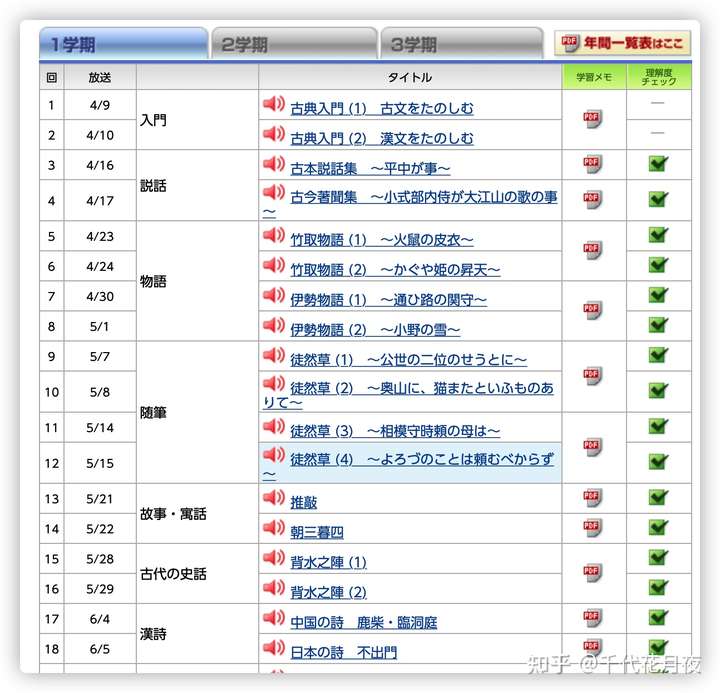Click the 理解度チェック column header
The width and height of the screenshot is (720, 693).
659,77
